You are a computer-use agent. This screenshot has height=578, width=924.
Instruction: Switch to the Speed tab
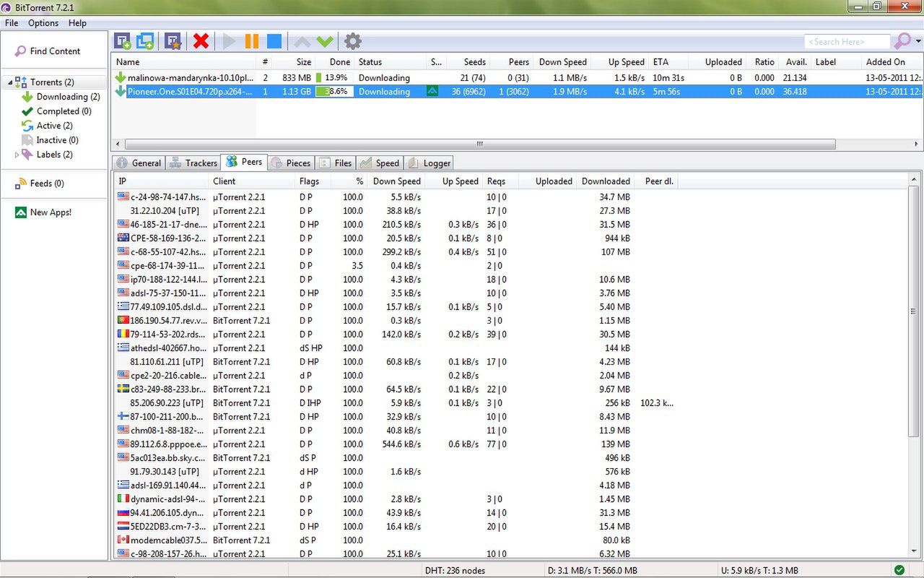[380, 163]
